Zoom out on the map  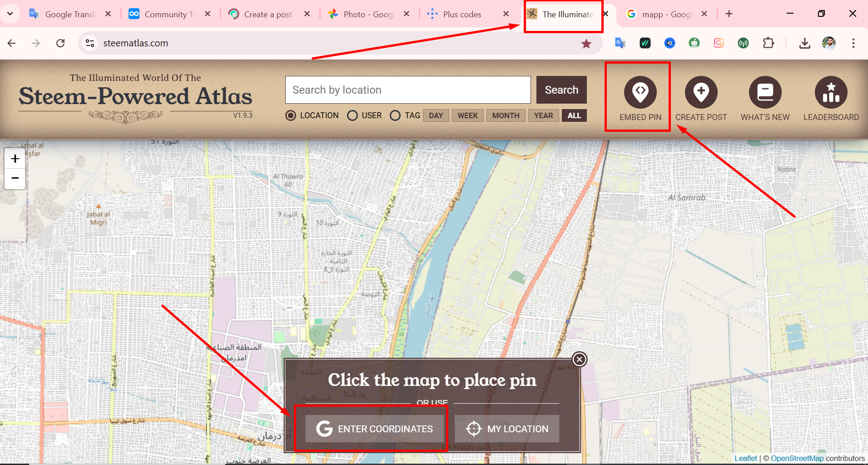(x=15, y=178)
